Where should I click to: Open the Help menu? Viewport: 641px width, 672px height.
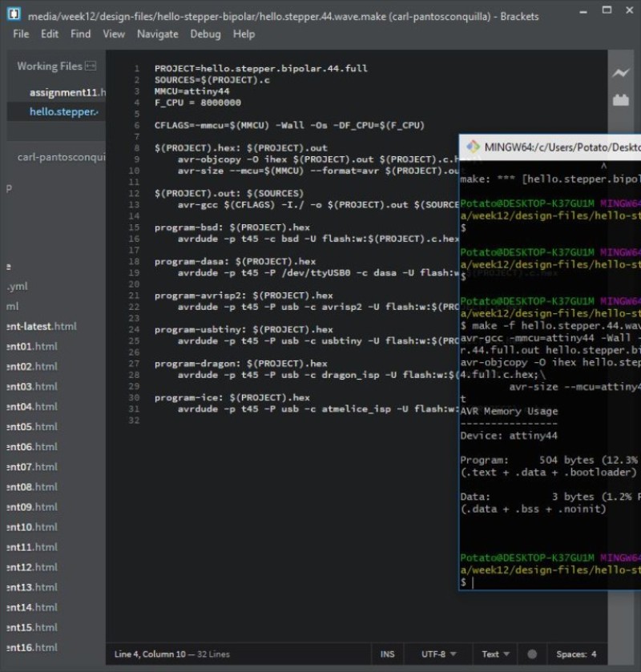(244, 34)
